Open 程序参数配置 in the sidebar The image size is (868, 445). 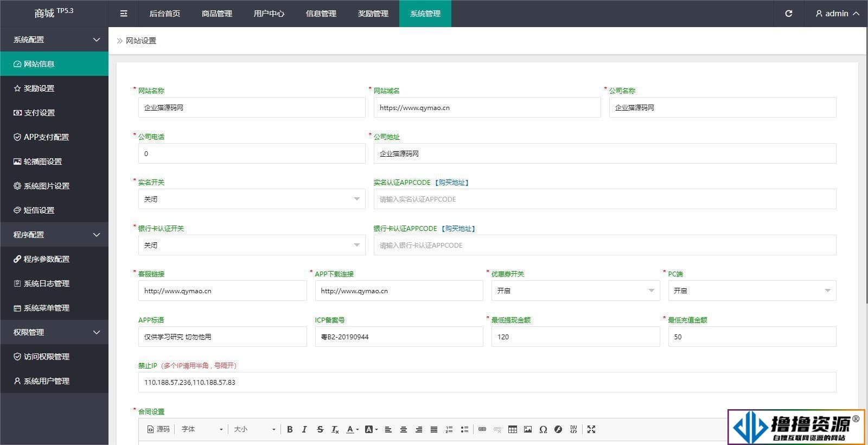(x=54, y=259)
